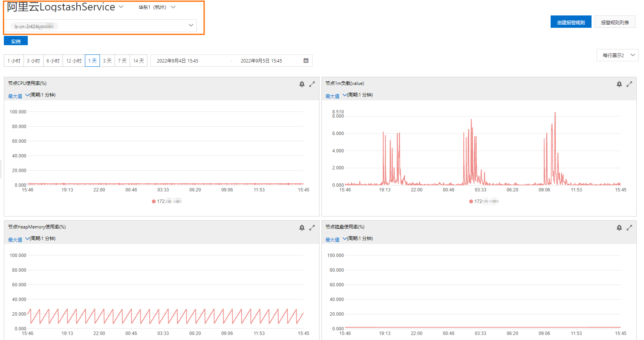Viewport: 644px width, 340px height.
Task: Change 最大值 statistic on disk usage chart
Action: [x=336, y=239]
